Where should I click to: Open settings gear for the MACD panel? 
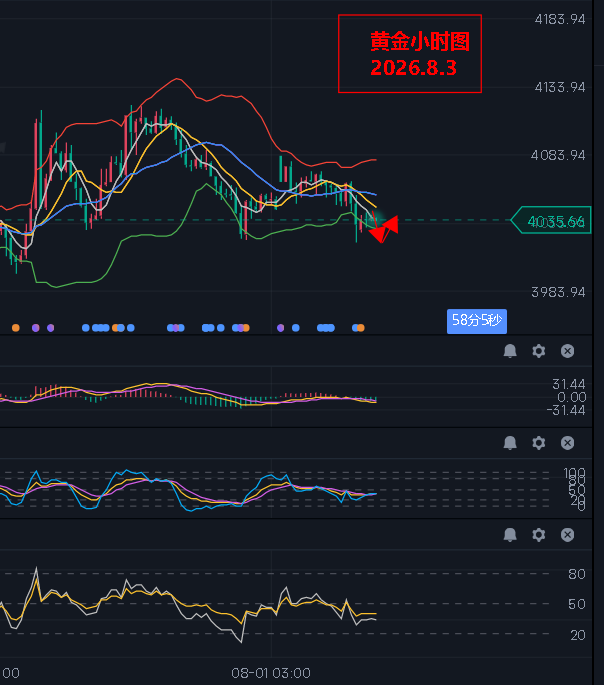[x=538, y=351]
